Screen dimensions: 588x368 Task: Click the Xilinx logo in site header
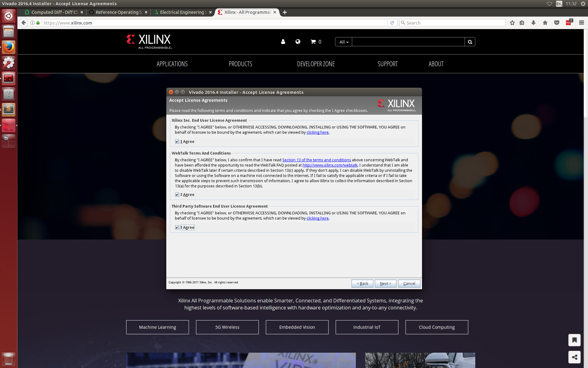149,41
